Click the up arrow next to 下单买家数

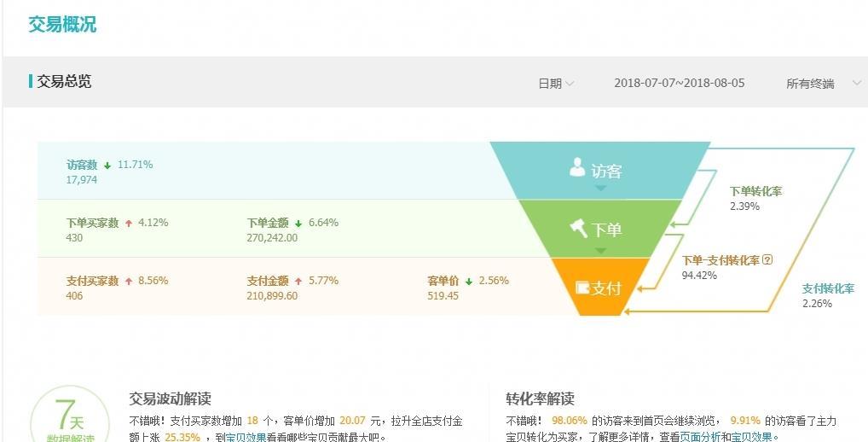tap(129, 224)
